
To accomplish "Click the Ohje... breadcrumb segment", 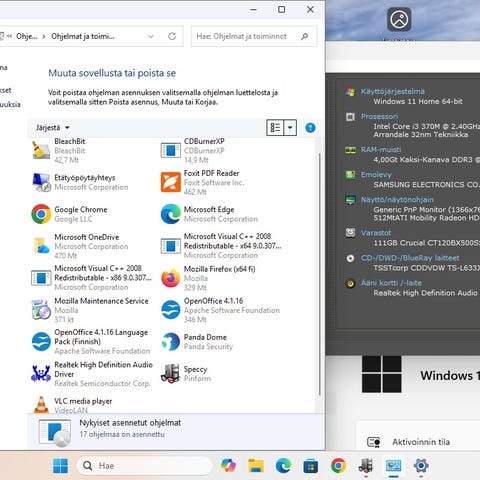I will click(27, 36).
